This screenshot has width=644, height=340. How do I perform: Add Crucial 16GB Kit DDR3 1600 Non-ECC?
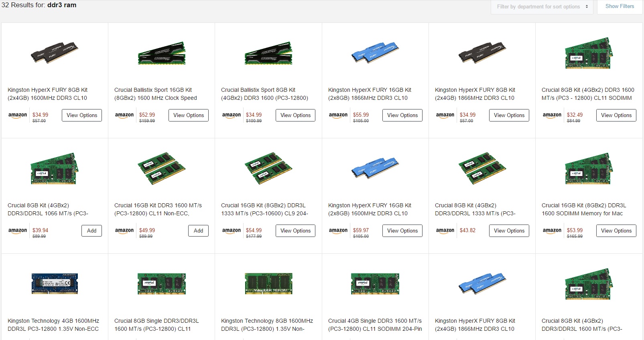click(x=198, y=231)
